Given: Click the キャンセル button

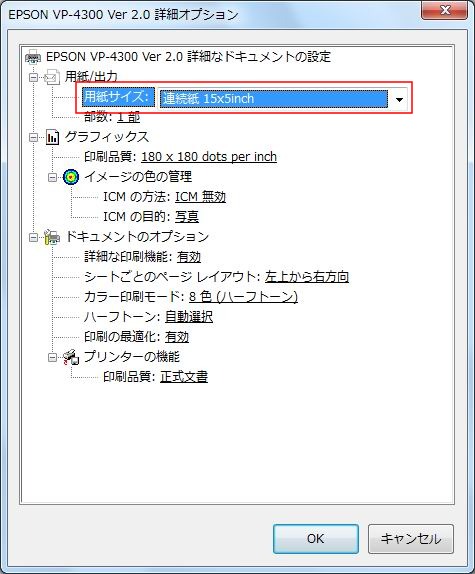Looking at the screenshot, I should pyautogui.click(x=411, y=539).
